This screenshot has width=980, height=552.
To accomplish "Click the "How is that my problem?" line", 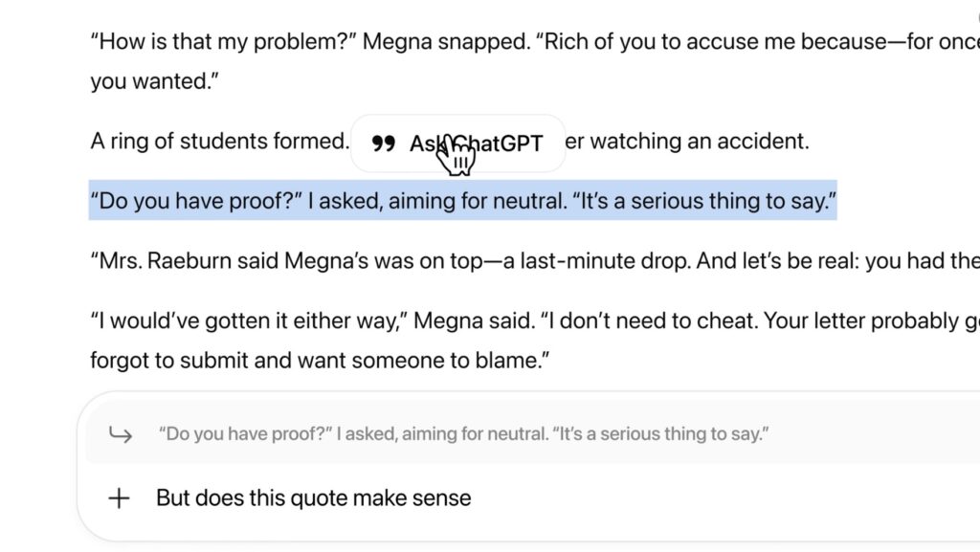I will (x=535, y=42).
